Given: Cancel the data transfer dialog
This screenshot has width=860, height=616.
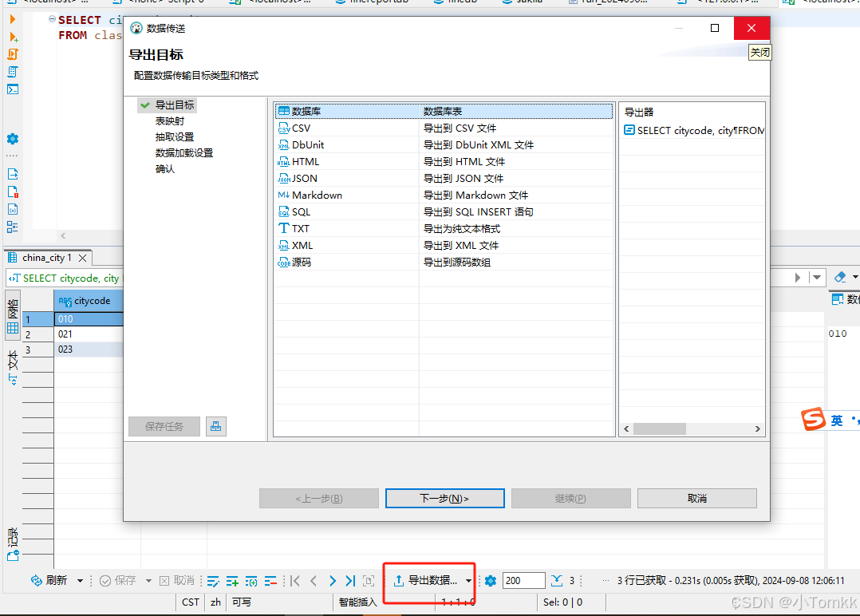Looking at the screenshot, I should pos(696,498).
